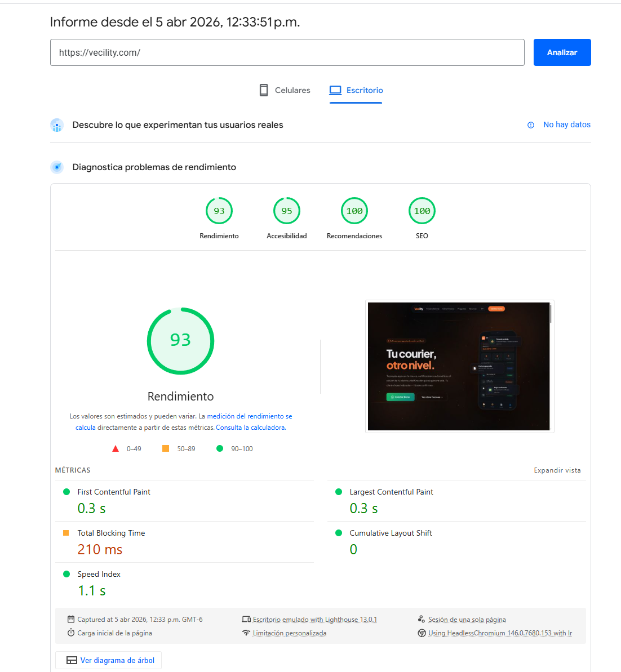
Task: Click the Total Blocking Time metric label
Action: click(111, 533)
